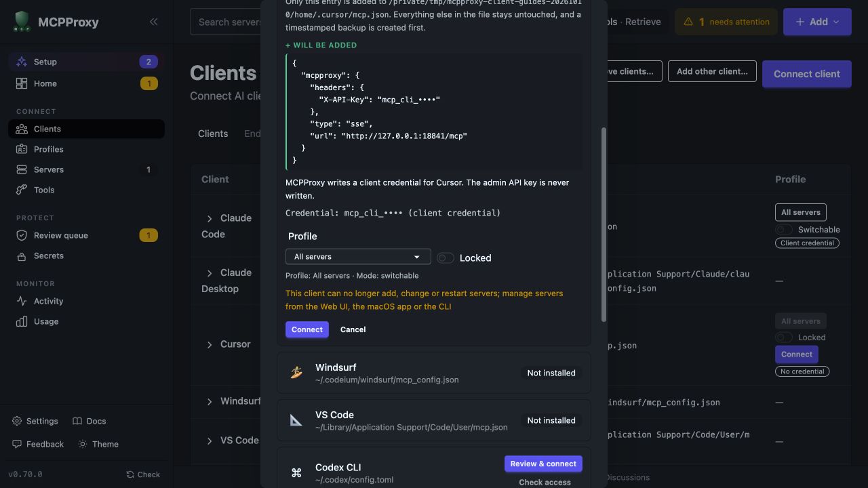Open the All servers profile dropdown

pos(358,257)
